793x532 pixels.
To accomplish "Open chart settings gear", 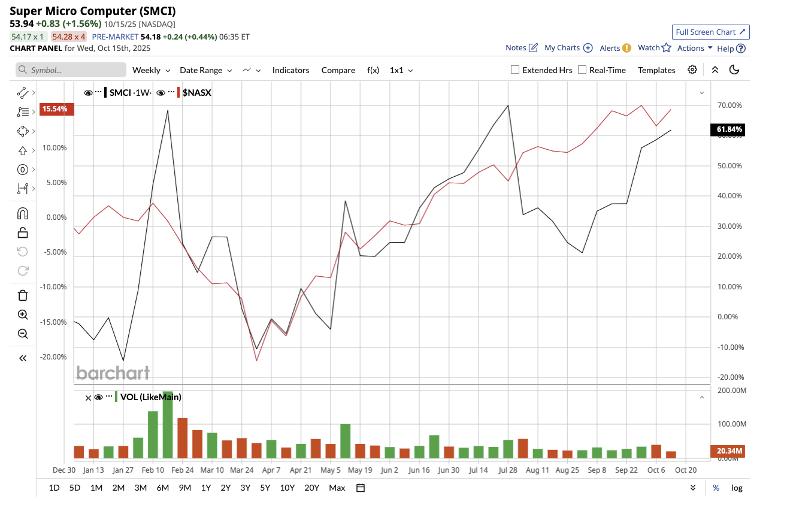I will 692,69.
